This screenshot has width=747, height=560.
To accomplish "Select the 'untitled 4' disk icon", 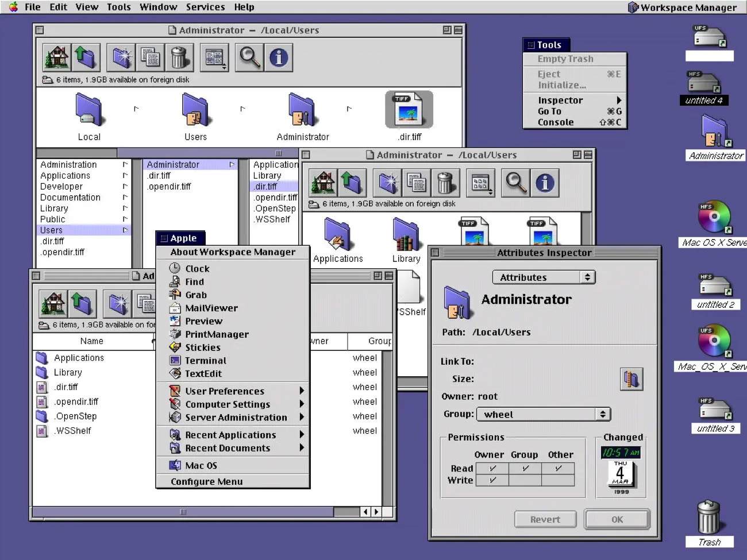I will (704, 84).
